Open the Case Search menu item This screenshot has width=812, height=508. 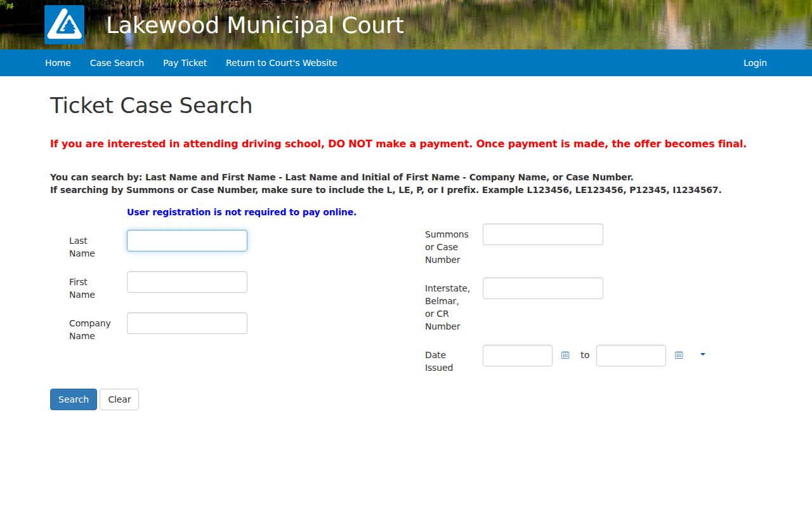[117, 63]
